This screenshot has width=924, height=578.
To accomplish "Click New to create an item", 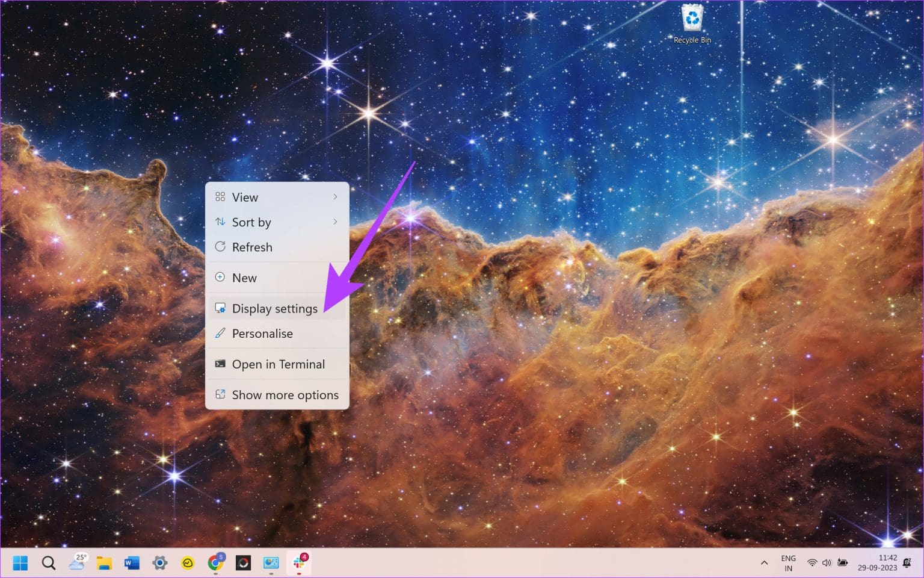I will [245, 277].
